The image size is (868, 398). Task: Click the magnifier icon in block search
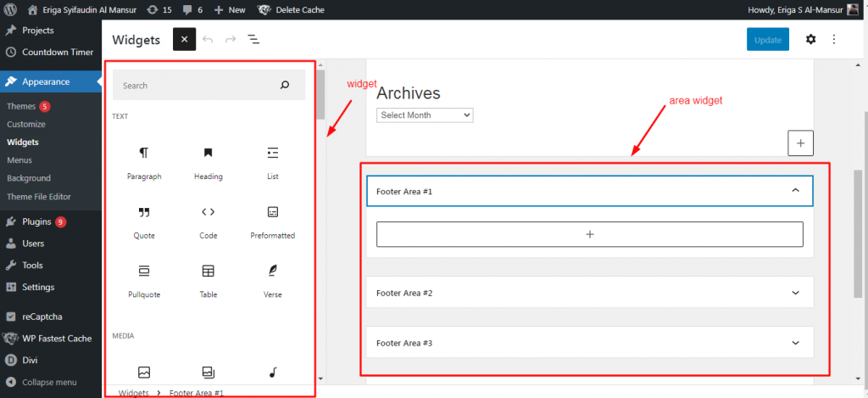click(285, 86)
